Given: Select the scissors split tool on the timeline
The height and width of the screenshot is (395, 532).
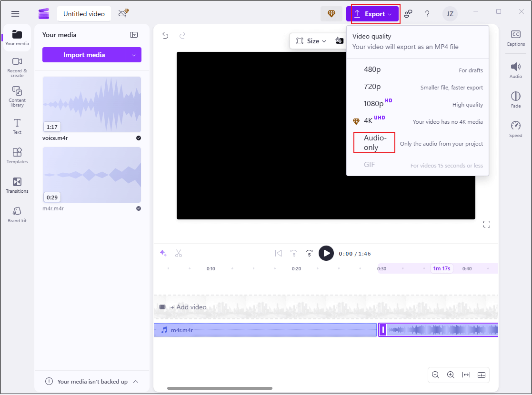Looking at the screenshot, I should [x=179, y=253].
